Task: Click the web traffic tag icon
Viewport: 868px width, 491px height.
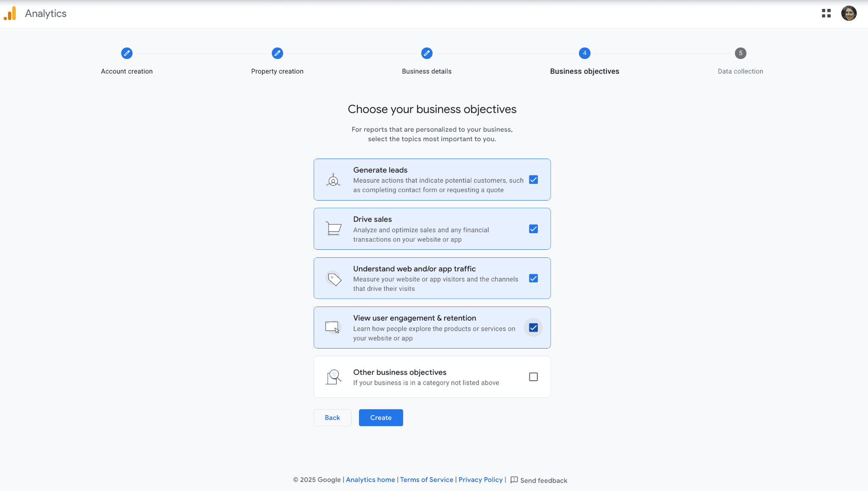Action: coord(334,279)
